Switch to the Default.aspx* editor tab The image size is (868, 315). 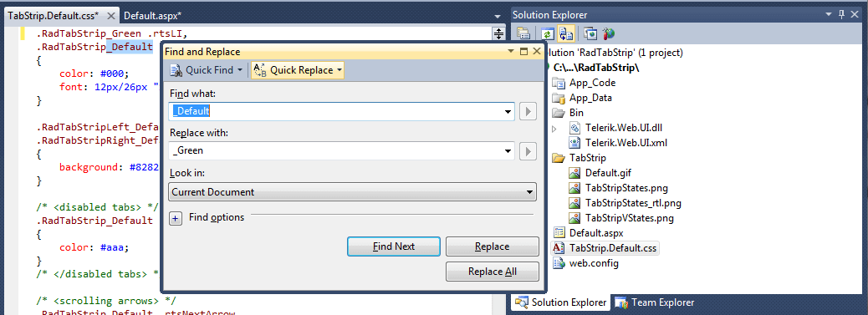(152, 16)
